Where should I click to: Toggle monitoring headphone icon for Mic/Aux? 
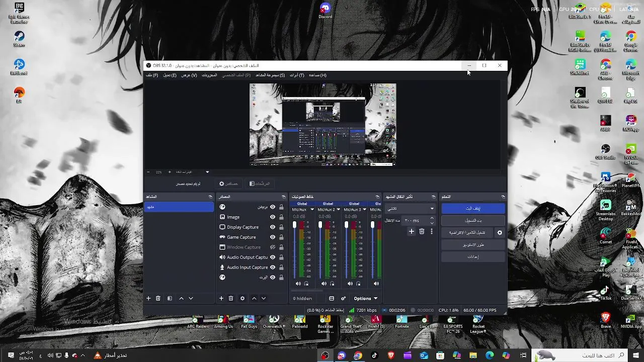[306, 284]
